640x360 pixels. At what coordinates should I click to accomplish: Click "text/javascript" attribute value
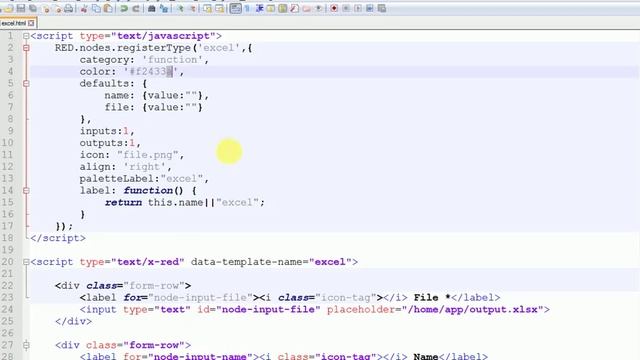click(163, 36)
